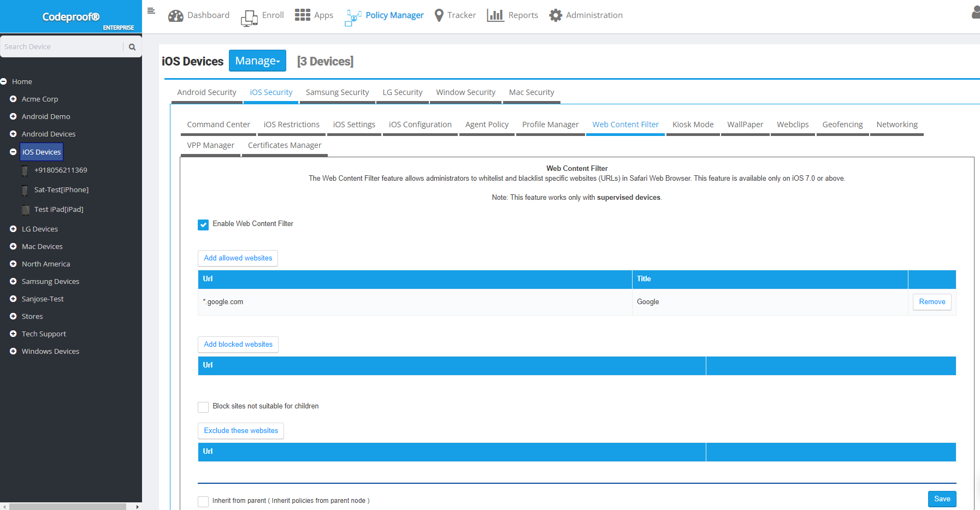Expand the Stores node
980x510 pixels.
pos(13,316)
